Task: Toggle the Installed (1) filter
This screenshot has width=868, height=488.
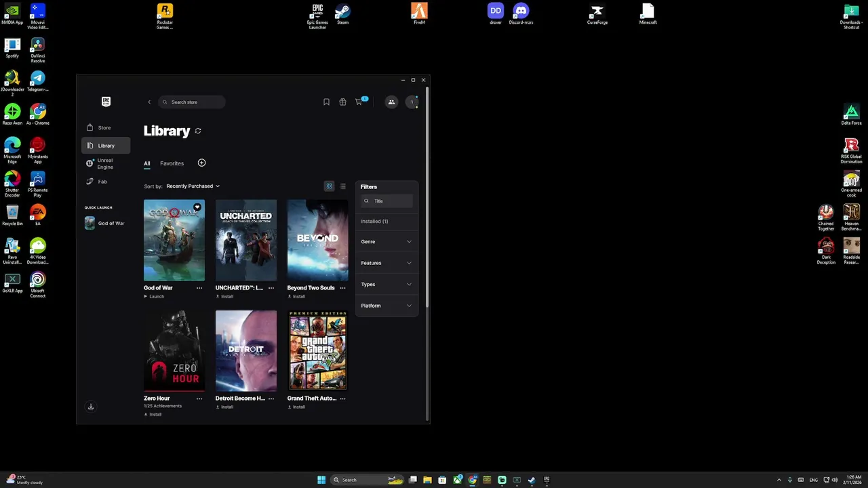Action: 374,222
